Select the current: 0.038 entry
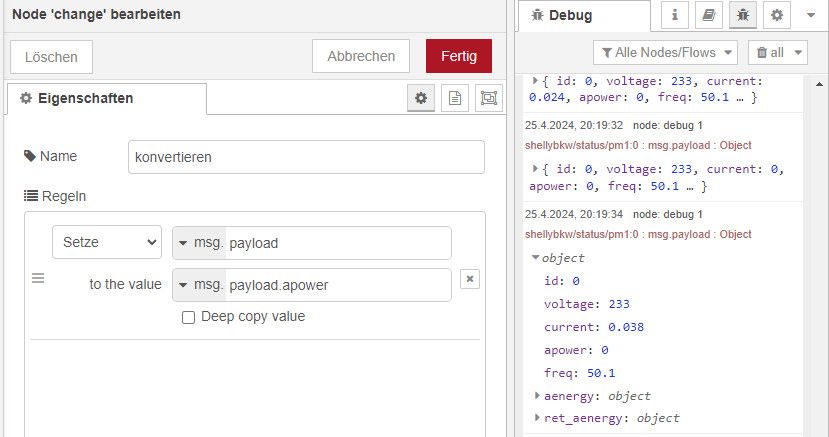Image resolution: width=829 pixels, height=437 pixels. pyautogui.click(x=594, y=327)
